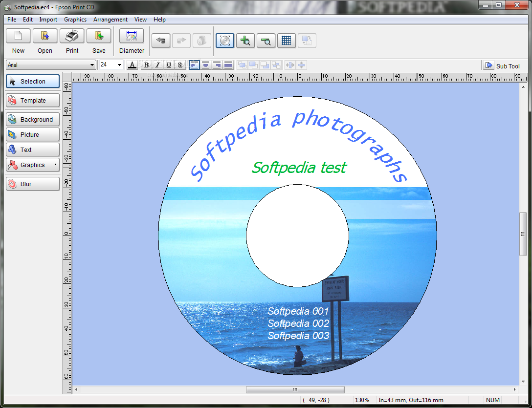This screenshot has width=532, height=408.
Task: Open the Help menu
Action: 159,20
